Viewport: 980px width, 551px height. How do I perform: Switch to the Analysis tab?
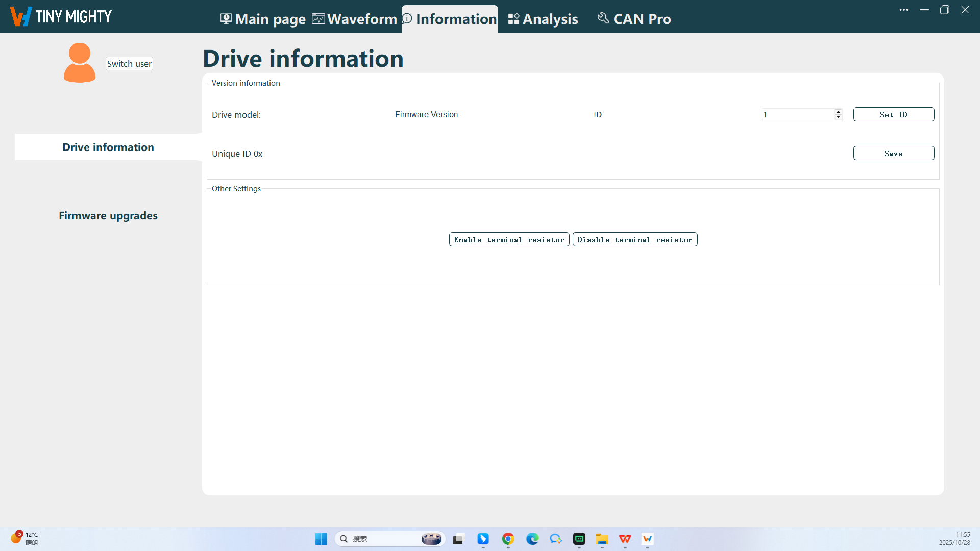550,19
